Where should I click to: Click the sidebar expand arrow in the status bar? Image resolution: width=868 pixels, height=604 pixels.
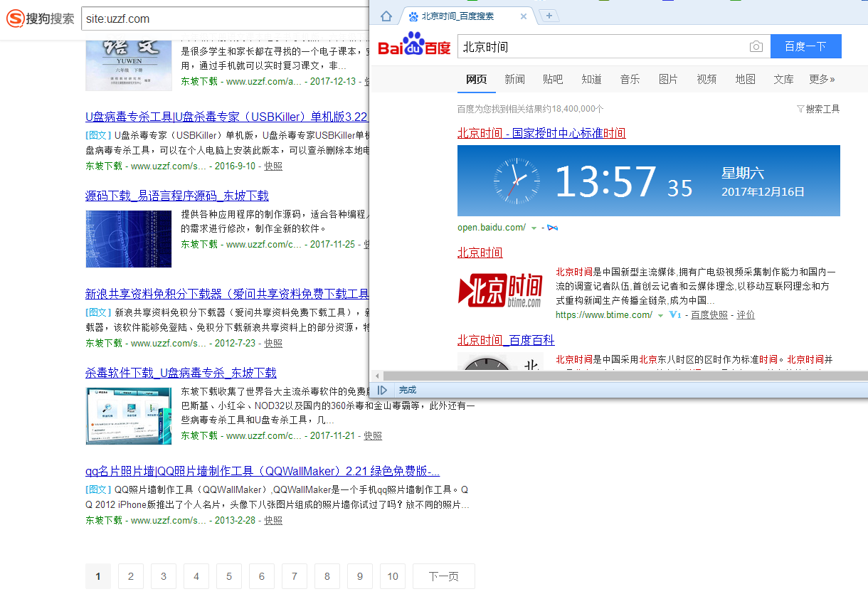[x=383, y=389]
